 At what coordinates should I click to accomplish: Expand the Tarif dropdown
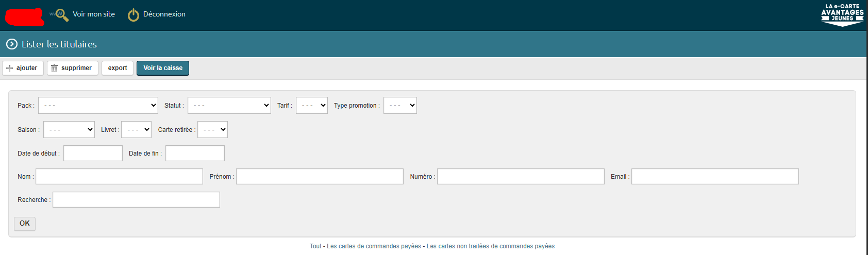(x=311, y=106)
